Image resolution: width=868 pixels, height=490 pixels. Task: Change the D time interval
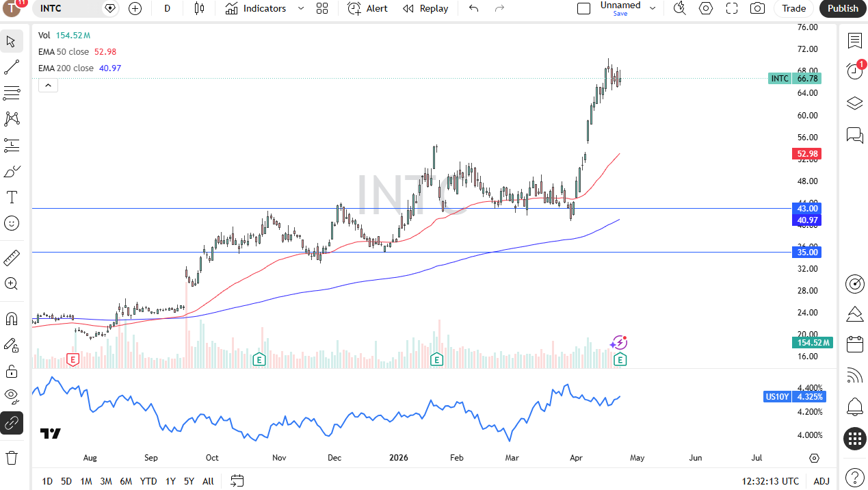point(168,8)
